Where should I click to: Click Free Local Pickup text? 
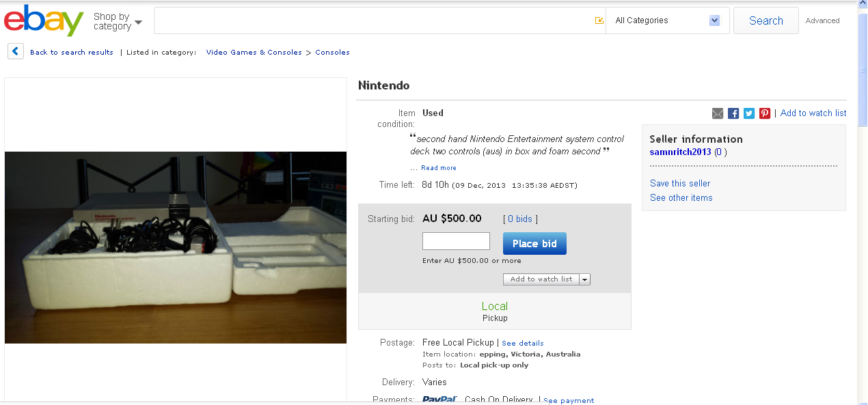pyautogui.click(x=458, y=342)
